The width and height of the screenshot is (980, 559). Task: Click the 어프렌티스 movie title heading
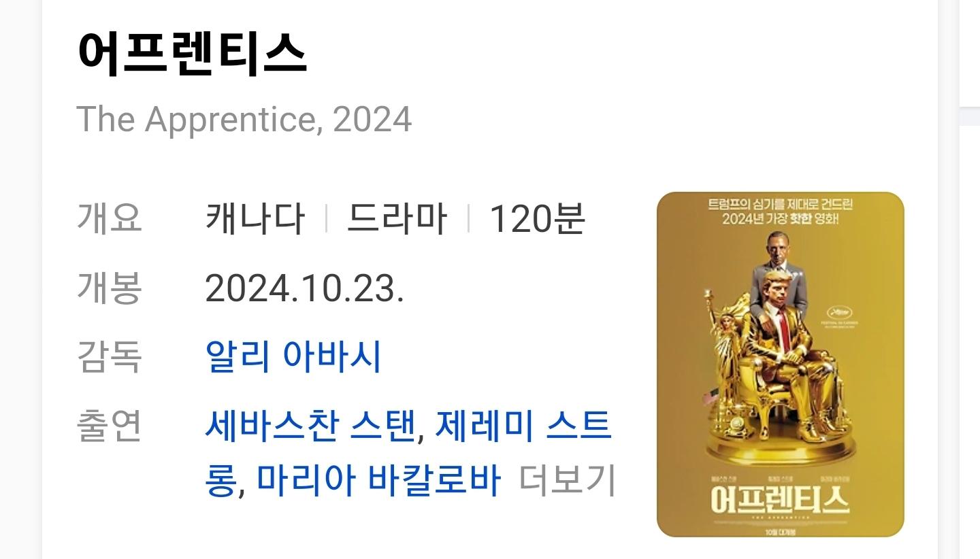[x=192, y=53]
